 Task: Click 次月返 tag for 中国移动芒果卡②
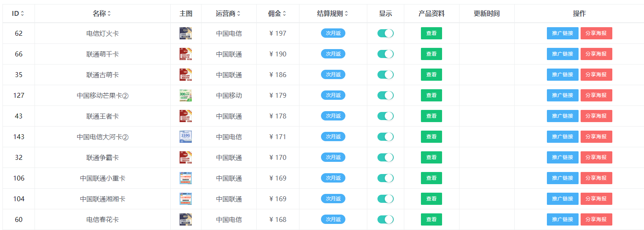[333, 95]
